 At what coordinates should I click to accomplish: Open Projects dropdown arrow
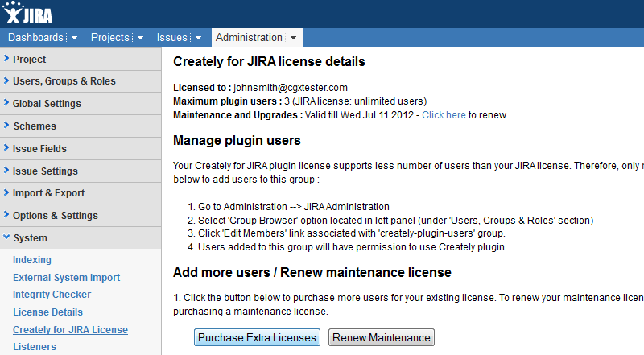point(140,38)
